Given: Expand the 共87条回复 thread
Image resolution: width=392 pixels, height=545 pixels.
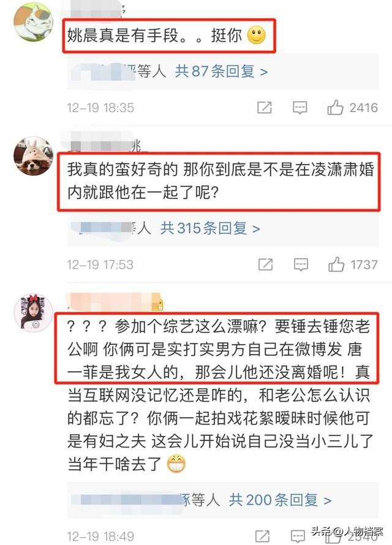Looking at the screenshot, I should tap(221, 72).
